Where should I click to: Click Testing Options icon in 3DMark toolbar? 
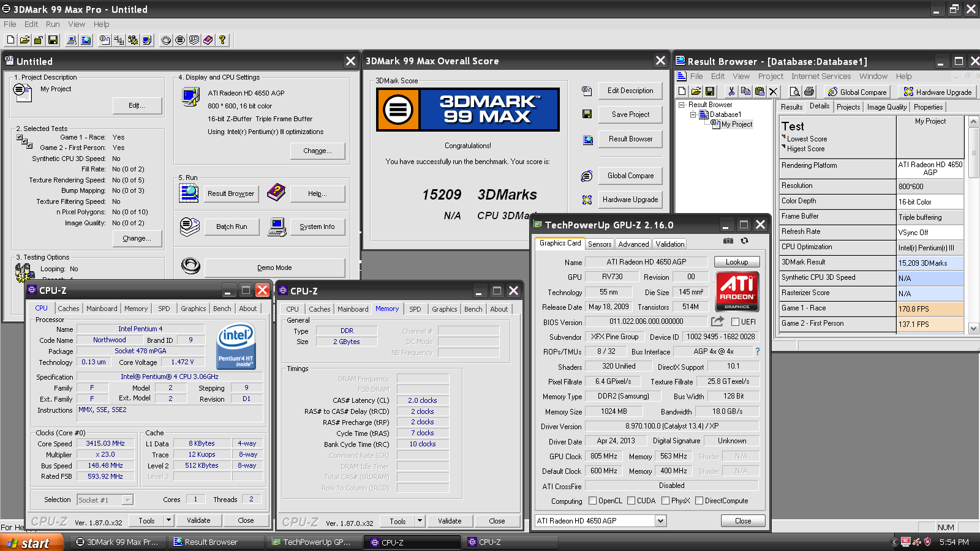[133, 40]
